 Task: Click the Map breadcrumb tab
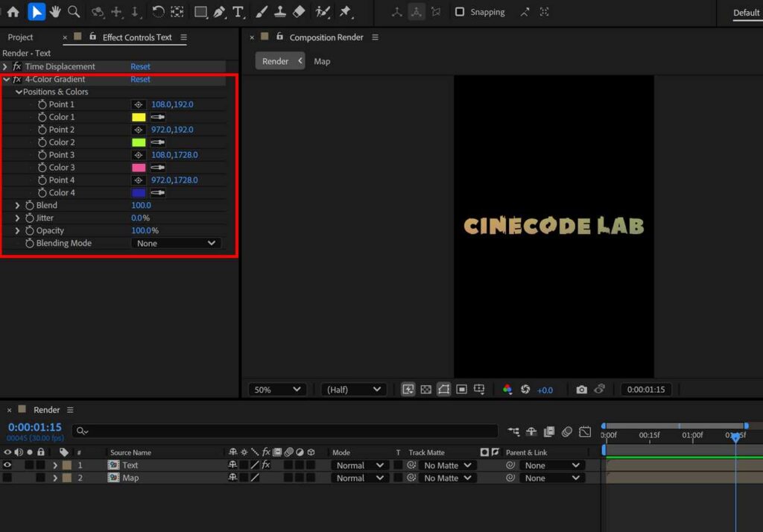[x=322, y=61]
